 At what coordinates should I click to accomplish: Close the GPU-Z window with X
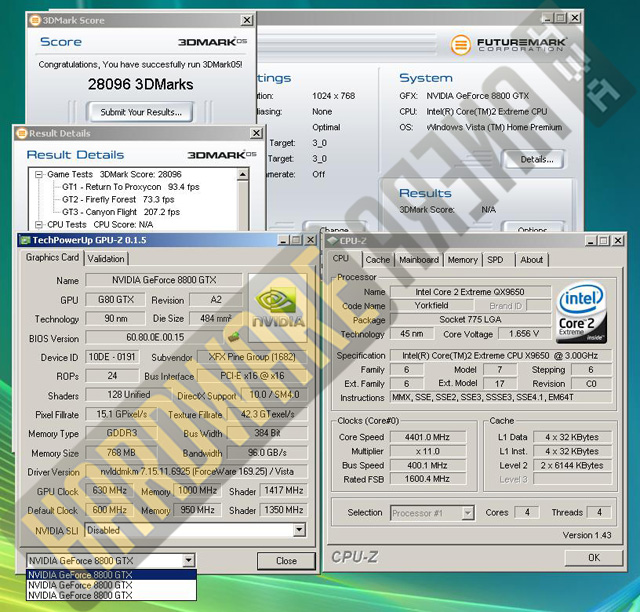point(310,240)
